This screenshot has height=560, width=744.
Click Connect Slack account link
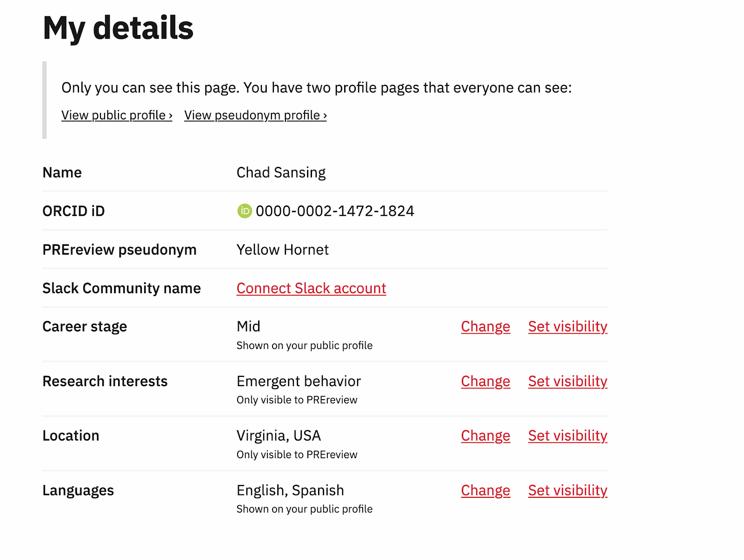[311, 288]
